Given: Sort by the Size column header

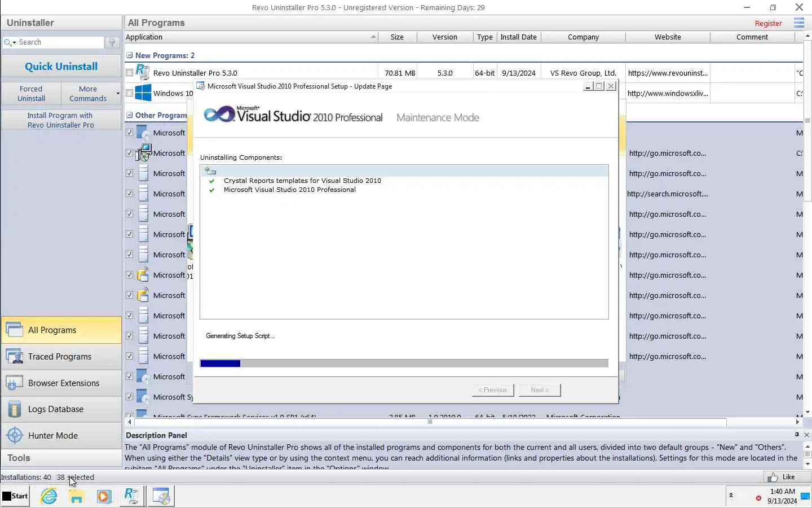Looking at the screenshot, I should tap(397, 37).
